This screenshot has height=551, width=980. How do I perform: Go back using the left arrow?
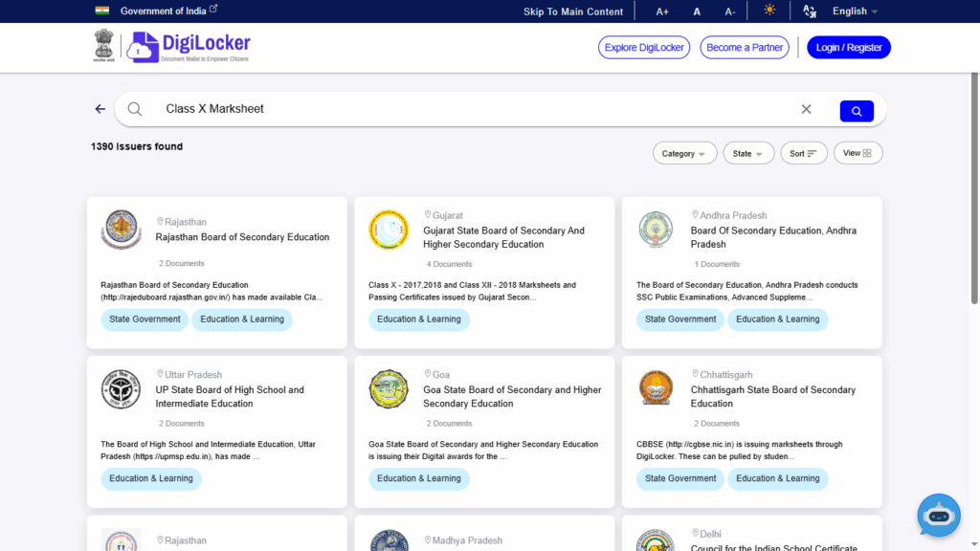click(100, 109)
